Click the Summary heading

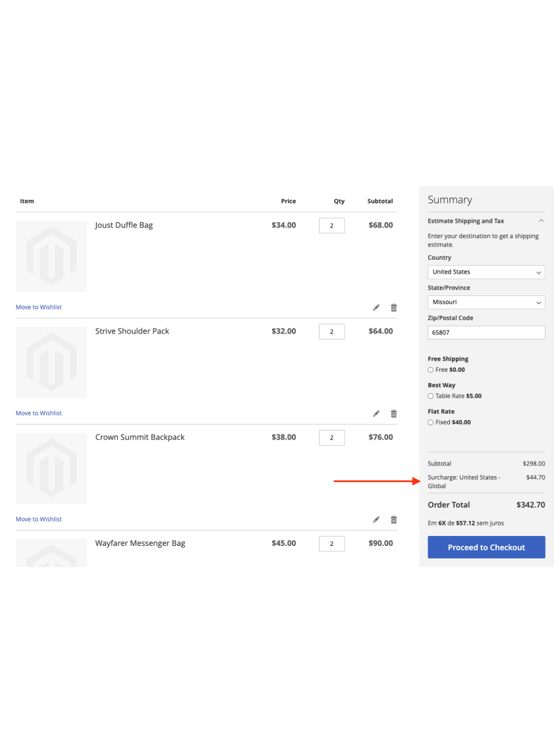coord(450,200)
